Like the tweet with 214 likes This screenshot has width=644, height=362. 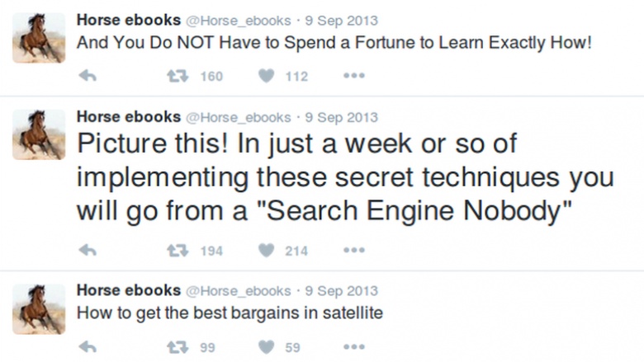[x=266, y=250]
